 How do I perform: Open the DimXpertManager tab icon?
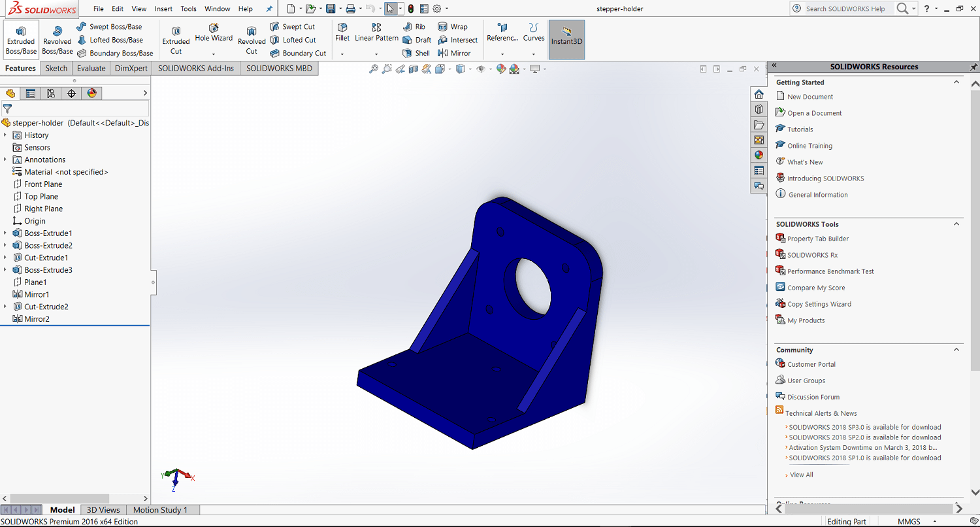(71, 93)
